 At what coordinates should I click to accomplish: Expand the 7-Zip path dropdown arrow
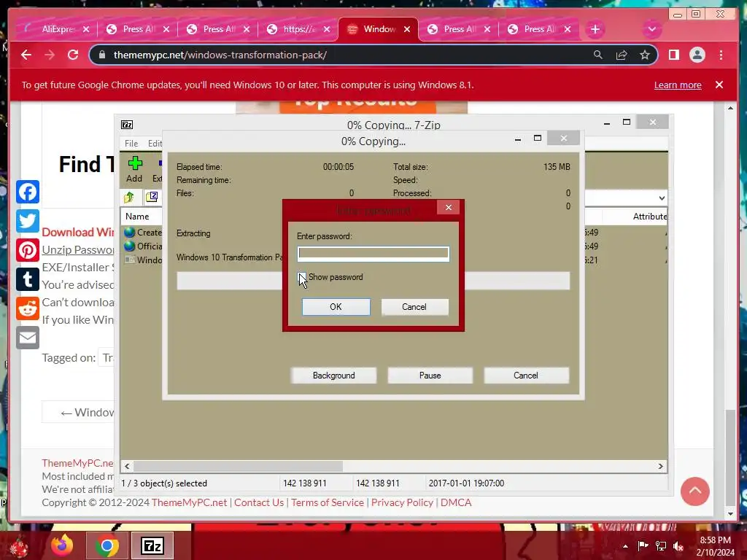pos(662,198)
